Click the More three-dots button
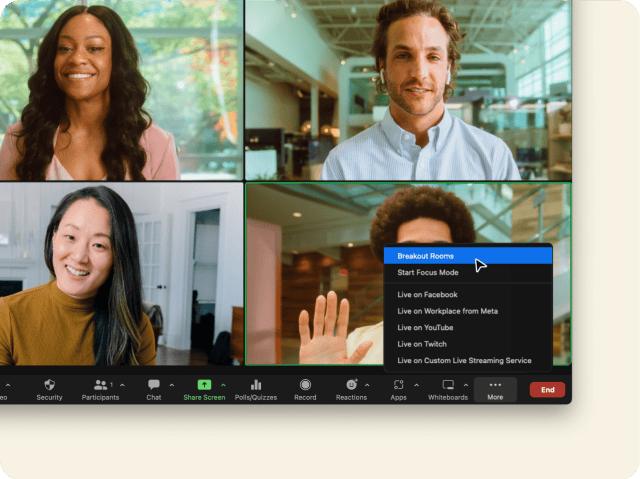 (x=495, y=389)
